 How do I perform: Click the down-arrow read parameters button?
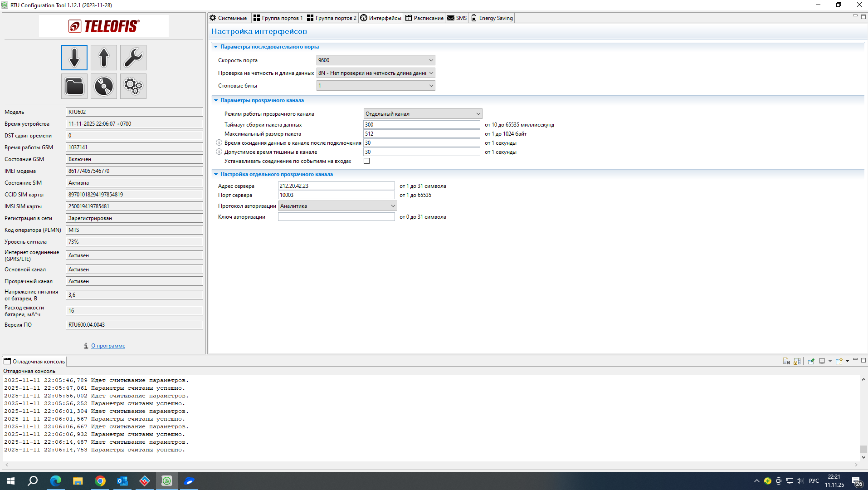tap(74, 58)
